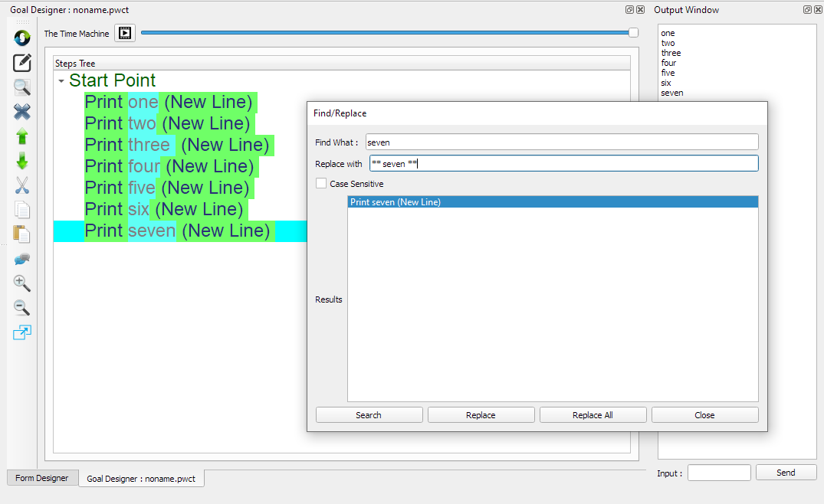Screen dimensions: 824x504
Task: Collapse the Start Point tree node
Action: tap(61, 81)
